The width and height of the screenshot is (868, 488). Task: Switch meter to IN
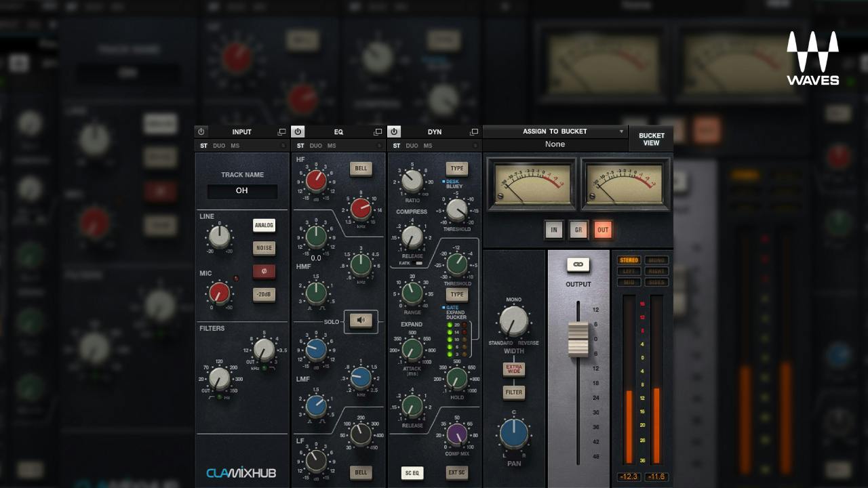coord(554,230)
